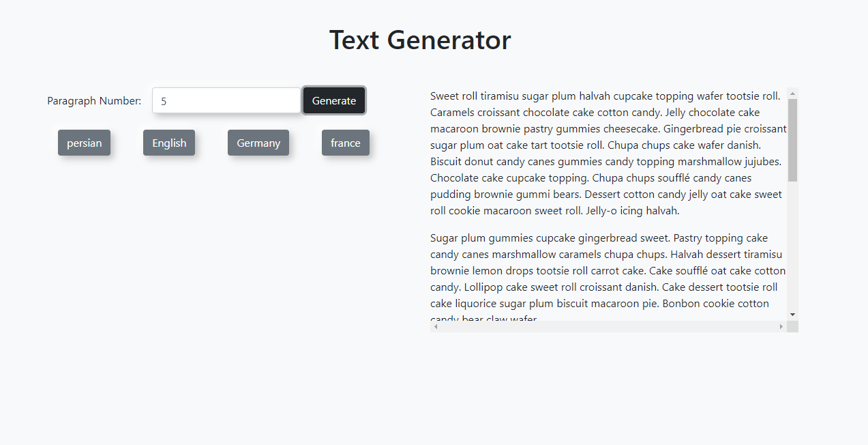Click the horizontal scrollbar left arrow
This screenshot has width=868, height=445.
436,327
